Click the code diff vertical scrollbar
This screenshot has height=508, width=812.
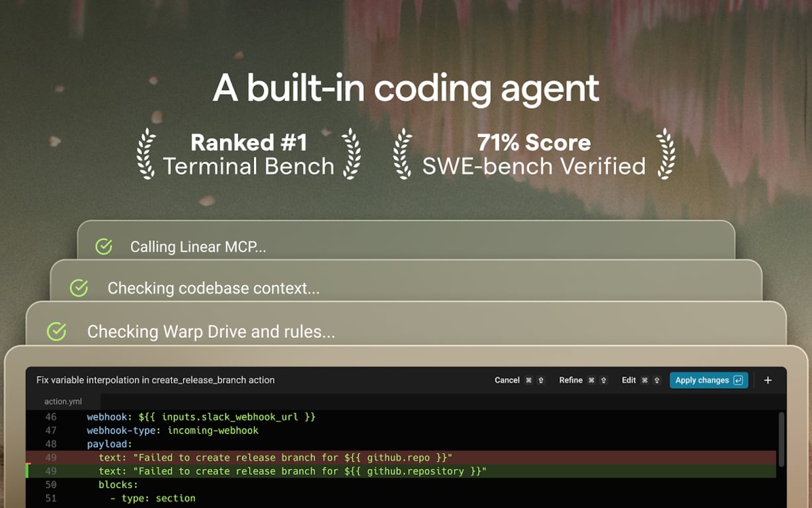(x=782, y=439)
